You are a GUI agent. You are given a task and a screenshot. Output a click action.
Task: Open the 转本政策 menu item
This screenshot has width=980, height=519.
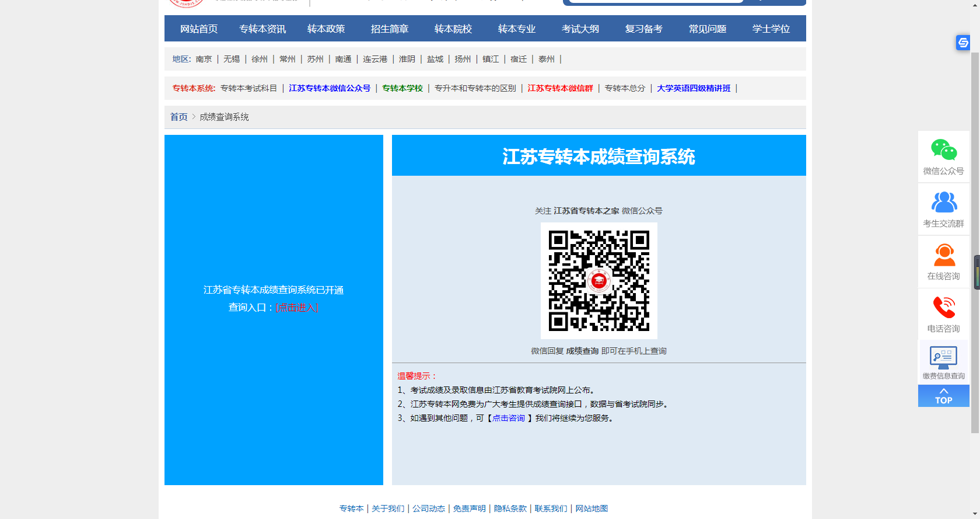click(x=326, y=29)
